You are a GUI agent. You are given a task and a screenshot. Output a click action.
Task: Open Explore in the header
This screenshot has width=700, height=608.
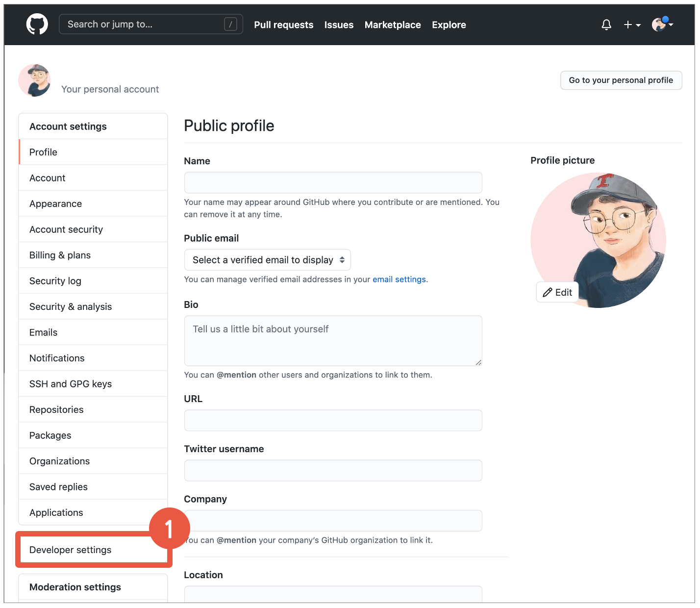[449, 25]
